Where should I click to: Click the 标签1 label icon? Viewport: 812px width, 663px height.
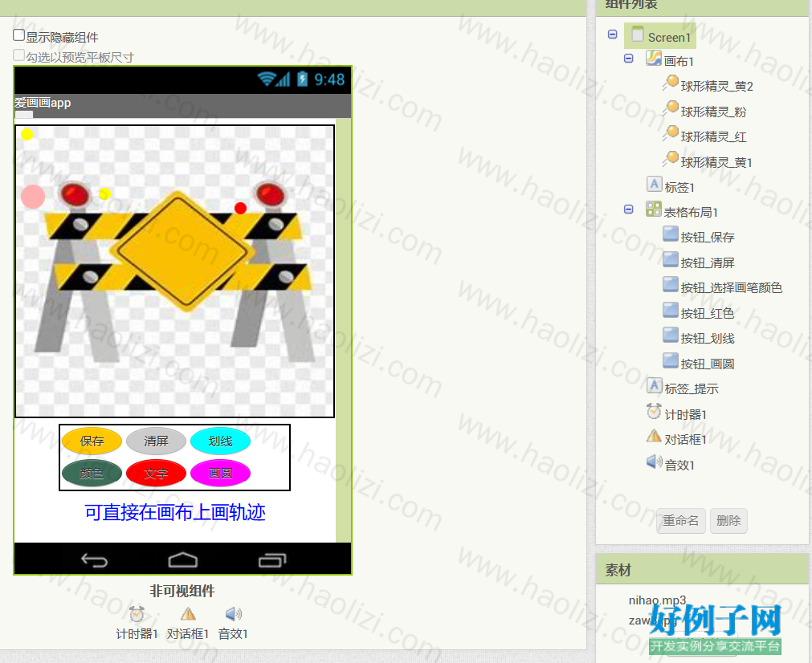654,184
